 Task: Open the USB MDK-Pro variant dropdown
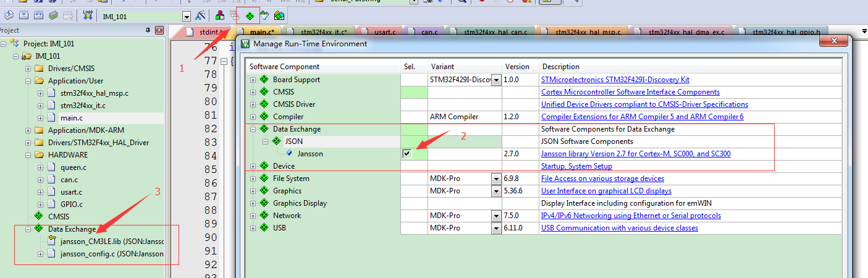click(x=496, y=228)
